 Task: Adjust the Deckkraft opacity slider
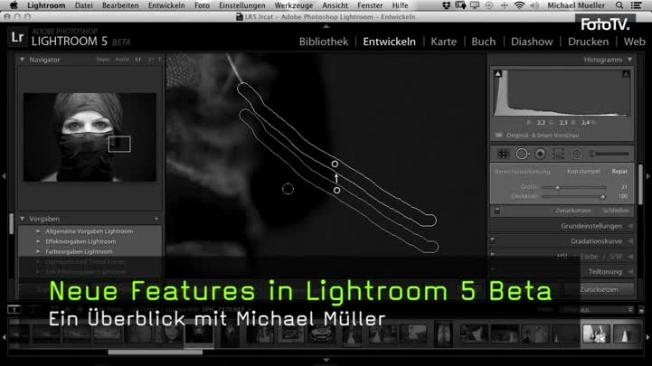click(x=575, y=196)
